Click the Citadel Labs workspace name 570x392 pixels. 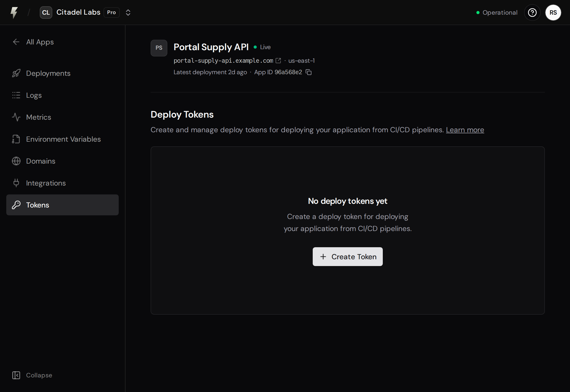pos(78,12)
